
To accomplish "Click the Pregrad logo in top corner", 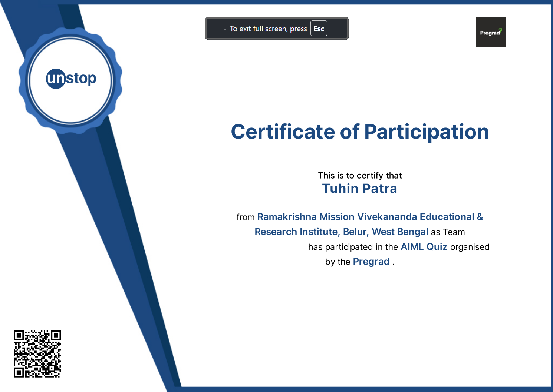I will [490, 33].
